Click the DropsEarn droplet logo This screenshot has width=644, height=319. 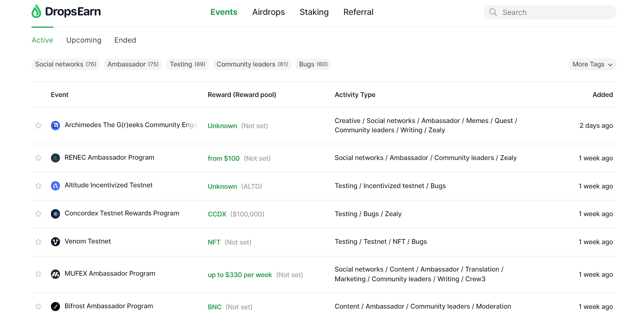coord(36,11)
